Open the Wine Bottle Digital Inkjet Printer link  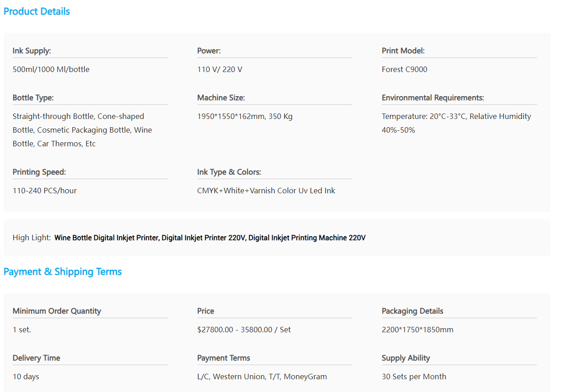point(107,238)
